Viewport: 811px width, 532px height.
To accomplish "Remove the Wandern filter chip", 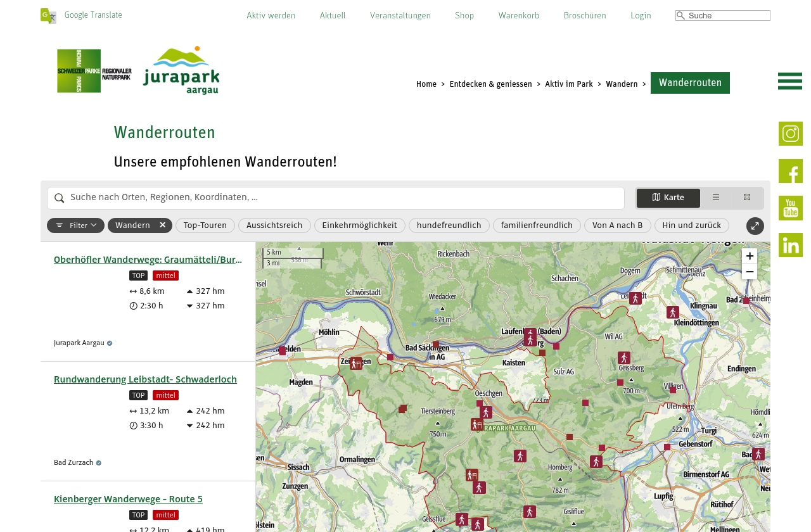I will tap(163, 225).
